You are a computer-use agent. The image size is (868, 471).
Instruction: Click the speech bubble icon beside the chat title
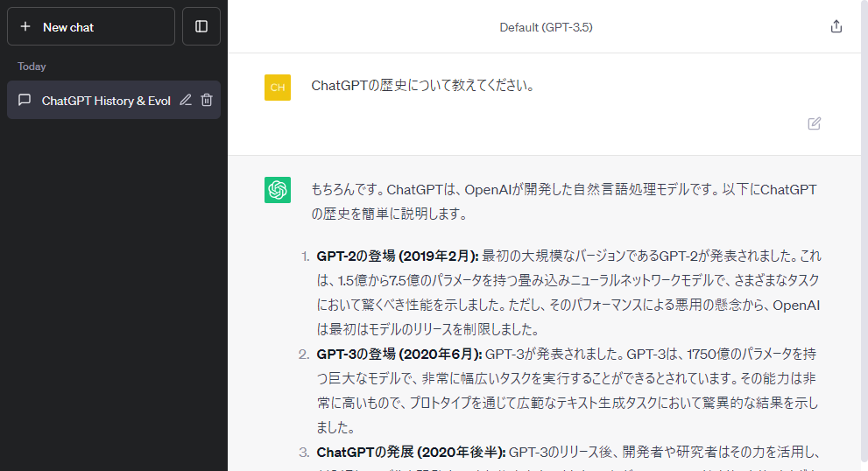click(25, 101)
